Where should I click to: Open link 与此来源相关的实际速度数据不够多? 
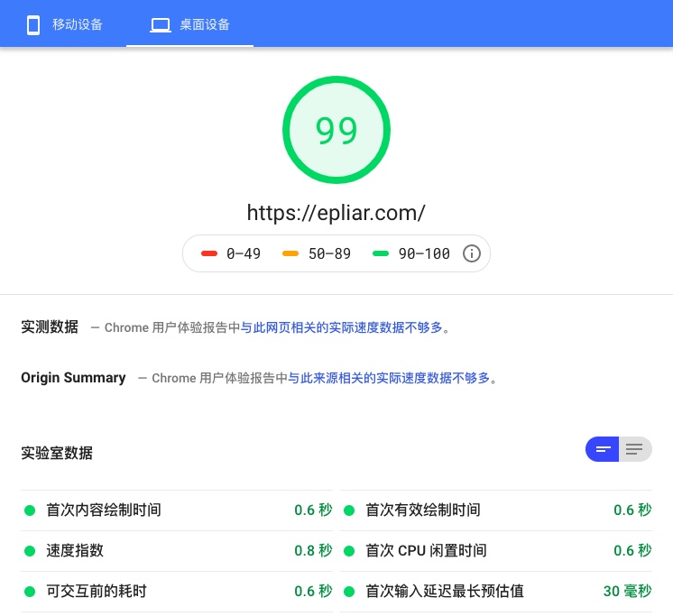[x=389, y=378]
